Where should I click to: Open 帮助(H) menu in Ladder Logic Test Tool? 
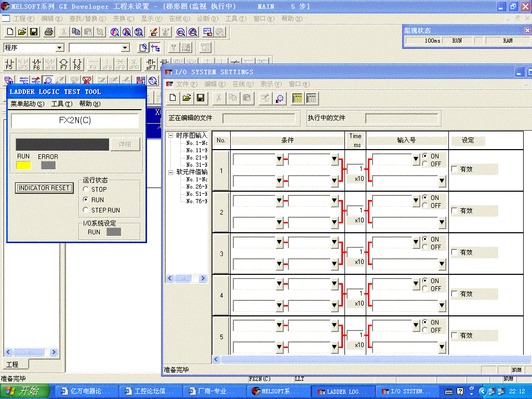click(x=90, y=104)
